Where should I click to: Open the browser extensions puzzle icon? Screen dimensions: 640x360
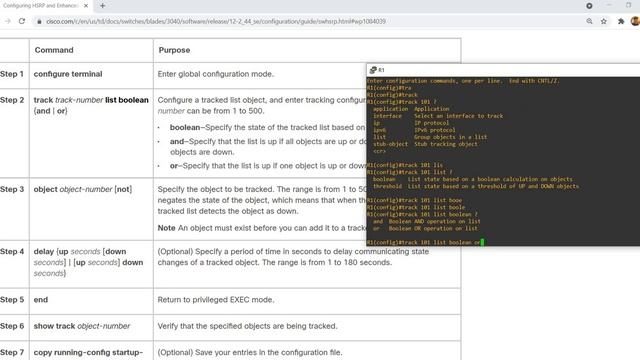point(621,21)
